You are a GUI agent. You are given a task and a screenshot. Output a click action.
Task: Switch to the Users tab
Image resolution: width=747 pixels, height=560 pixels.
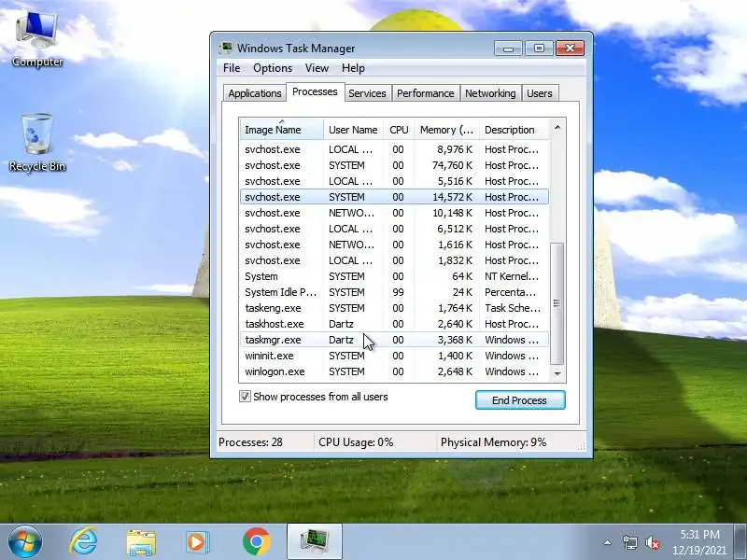click(x=540, y=93)
